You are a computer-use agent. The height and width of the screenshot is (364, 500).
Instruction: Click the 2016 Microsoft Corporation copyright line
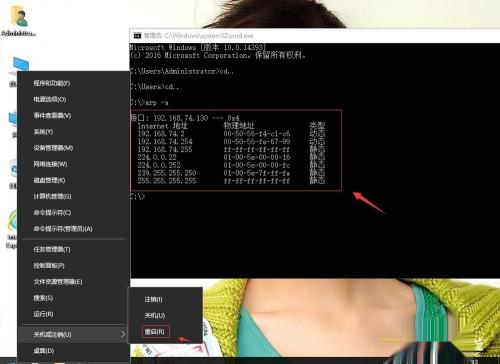click(217, 55)
